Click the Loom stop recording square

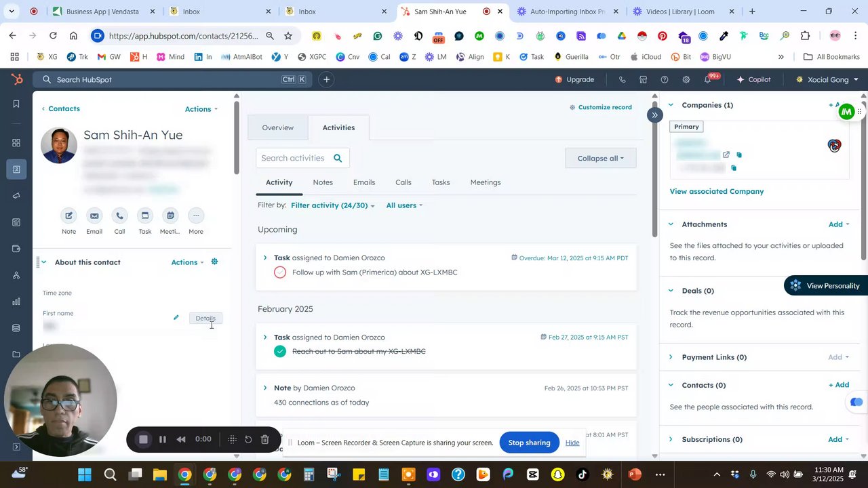(x=143, y=439)
